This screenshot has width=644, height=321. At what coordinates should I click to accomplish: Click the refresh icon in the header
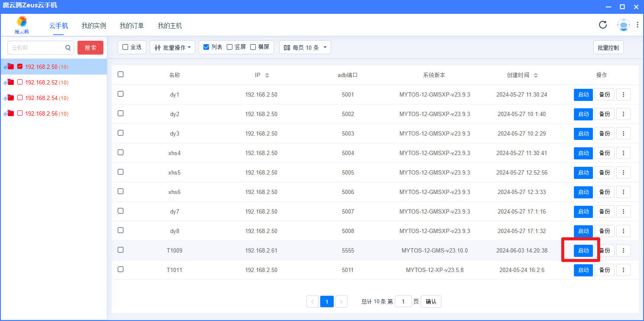click(602, 25)
